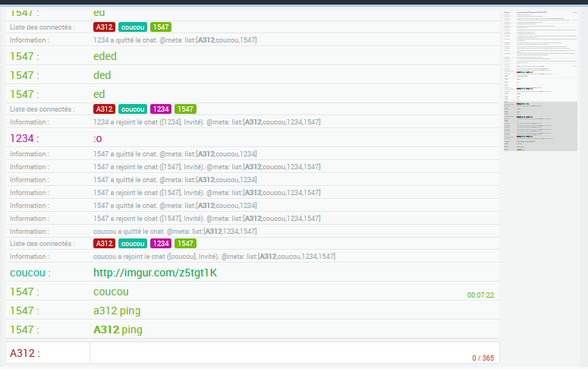
Task: Click the "coucou a quitté le chat" information line
Action: tap(175, 232)
